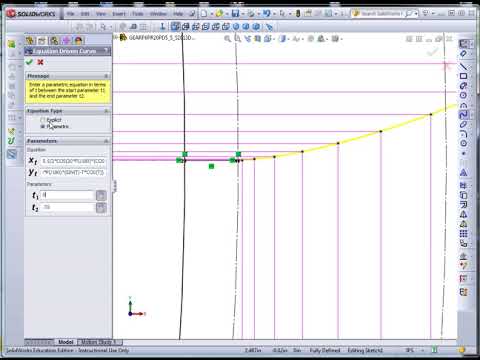Select the highlighted Spline curve tool
This screenshot has height=360, width=480.
tap(463, 115)
